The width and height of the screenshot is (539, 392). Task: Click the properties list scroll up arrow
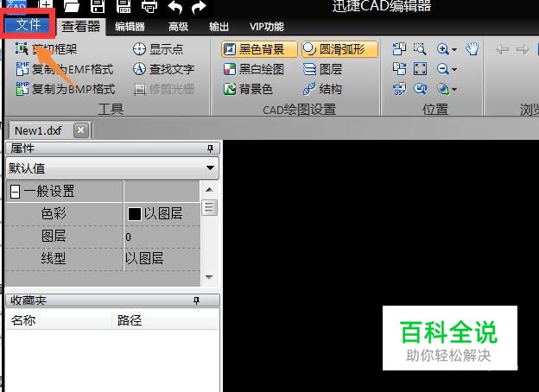[209, 190]
